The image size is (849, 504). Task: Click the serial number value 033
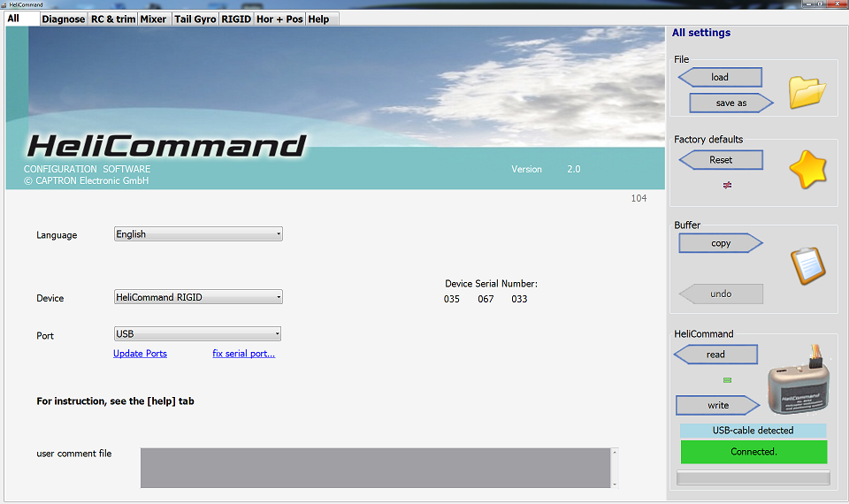coord(519,299)
